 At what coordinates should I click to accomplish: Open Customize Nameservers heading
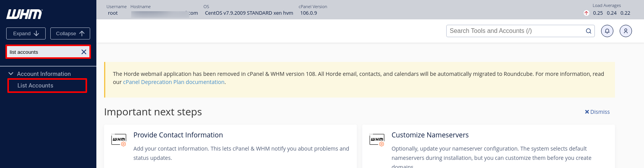click(430, 135)
